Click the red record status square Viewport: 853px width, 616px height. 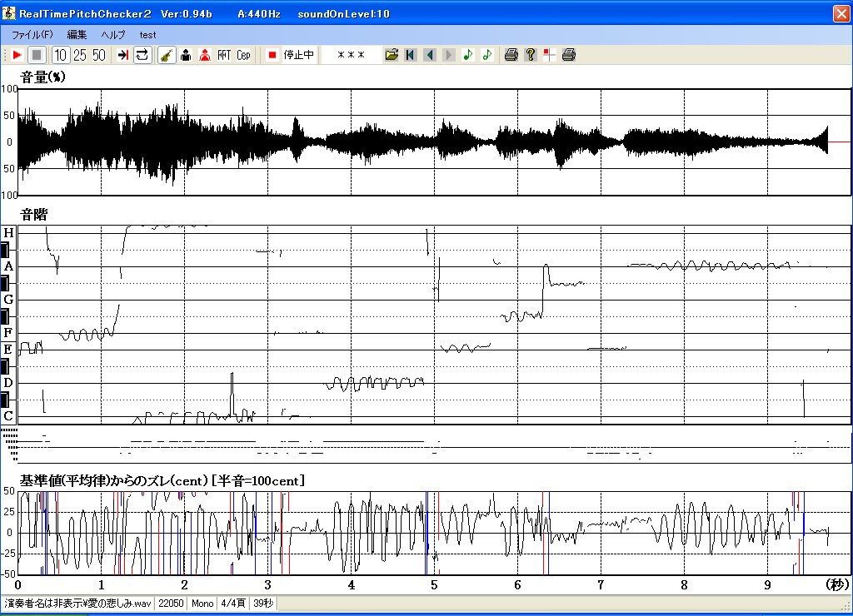pyautogui.click(x=272, y=55)
